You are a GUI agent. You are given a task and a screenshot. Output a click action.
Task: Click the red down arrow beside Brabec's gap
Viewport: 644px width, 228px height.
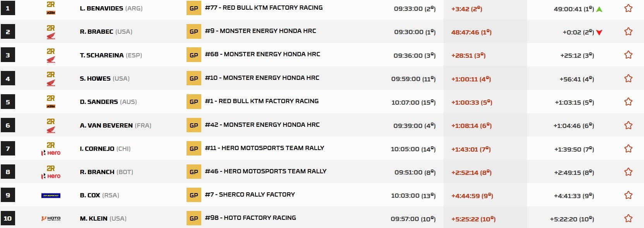pos(599,32)
